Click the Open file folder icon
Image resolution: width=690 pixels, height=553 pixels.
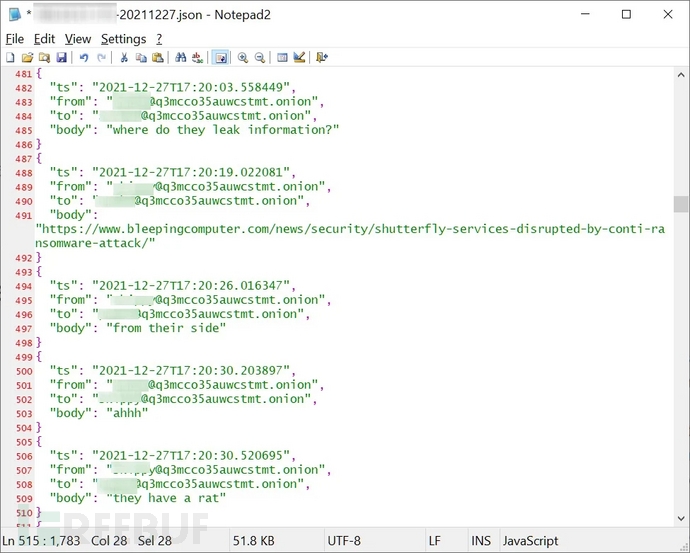(28, 58)
